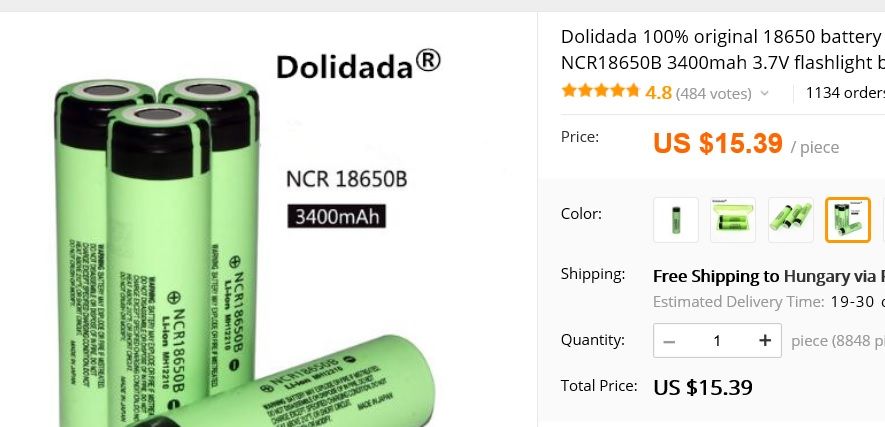The height and width of the screenshot is (427, 885).
Task: Click the Dolidada brand logo in image
Action: [x=358, y=65]
